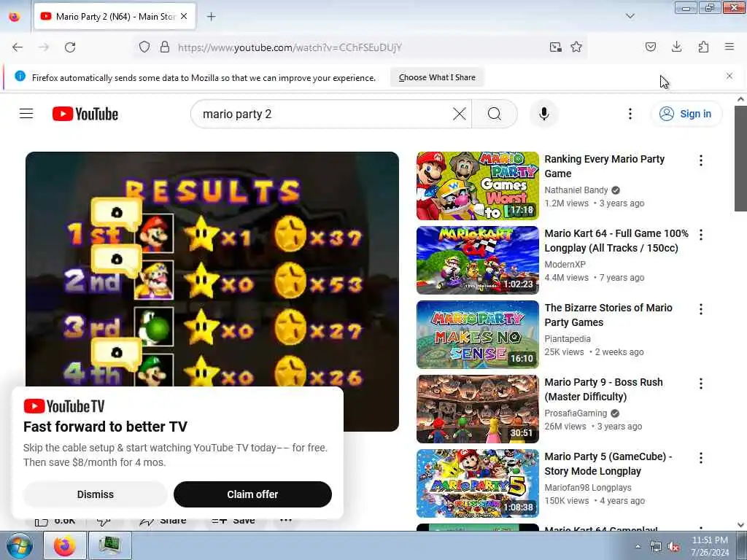
Task: Open YouTube guide hamburger menu
Action: [26, 113]
